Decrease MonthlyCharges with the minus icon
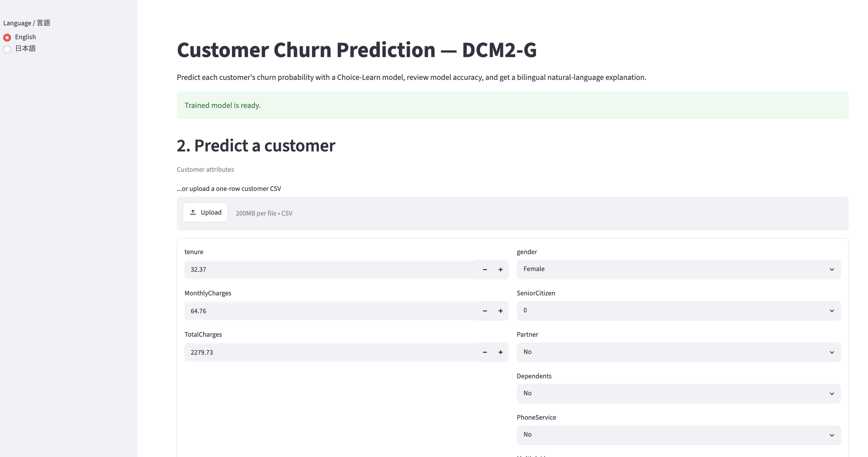 coord(485,311)
